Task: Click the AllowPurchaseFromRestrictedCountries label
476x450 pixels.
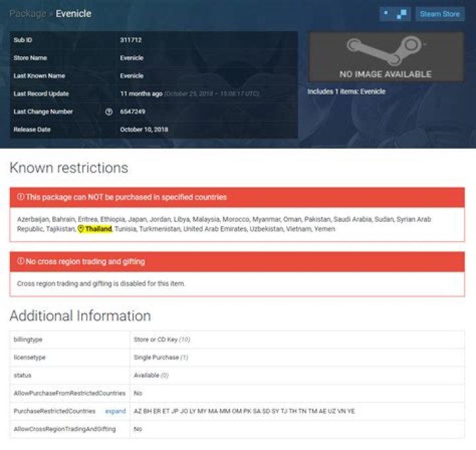Action: 69,393
